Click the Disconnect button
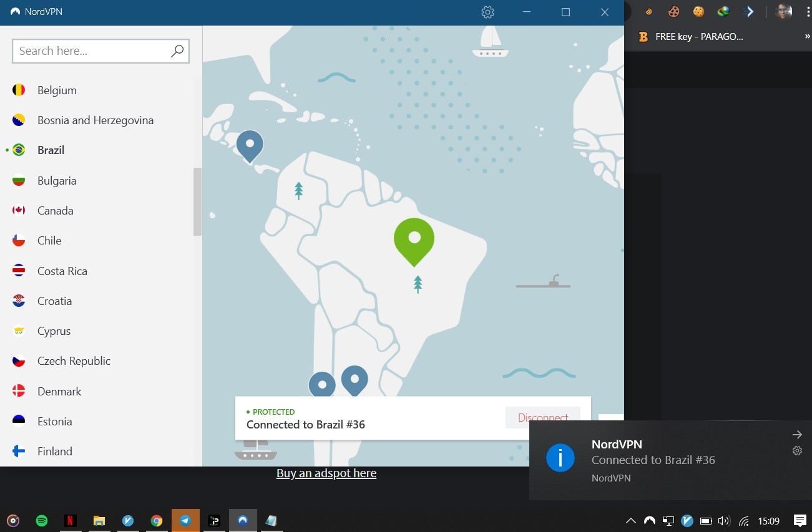812x532 pixels. [x=542, y=417]
